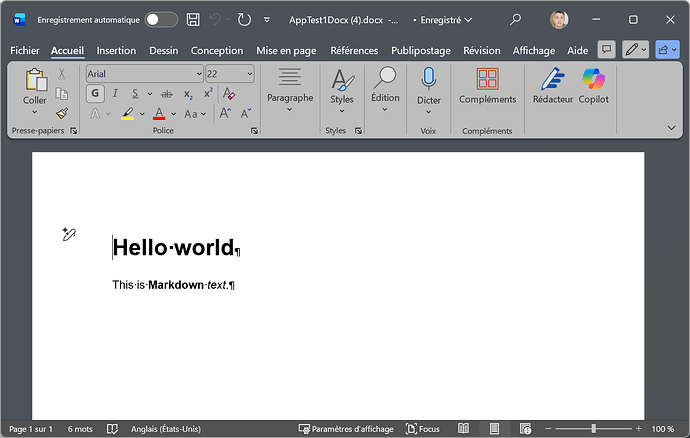
Task: Open the Insertion ribbon tab
Action: click(116, 50)
